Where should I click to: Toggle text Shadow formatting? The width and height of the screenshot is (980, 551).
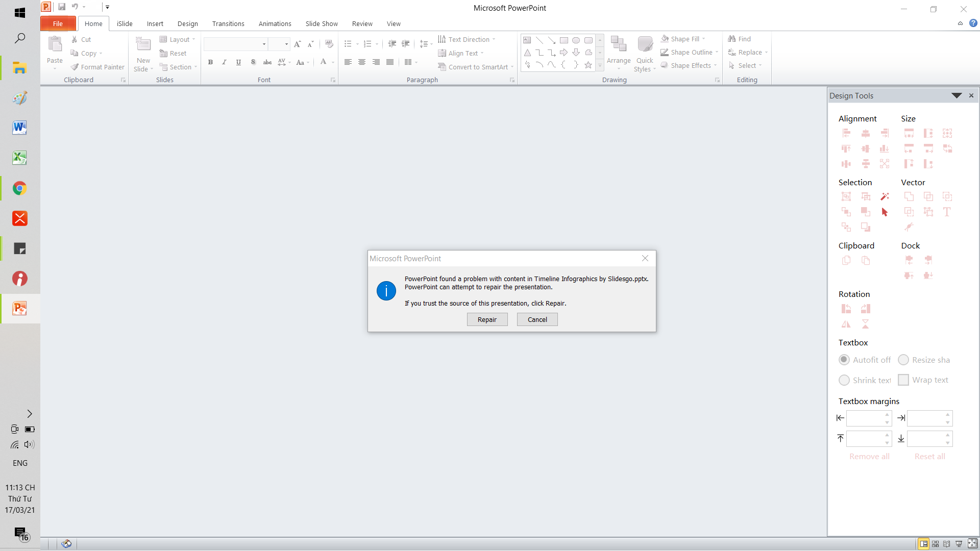tap(253, 62)
